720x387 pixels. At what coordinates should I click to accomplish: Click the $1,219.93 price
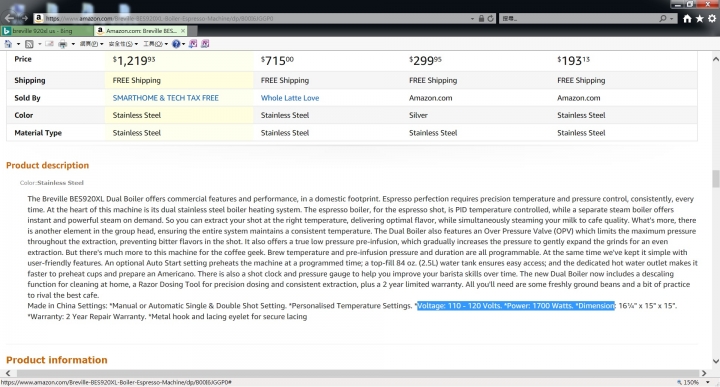(134, 61)
